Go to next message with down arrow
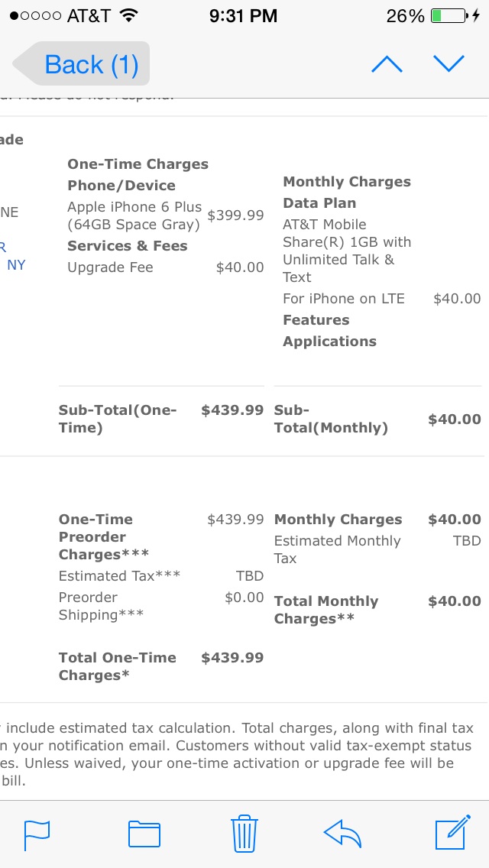This screenshot has width=489, height=868. tap(449, 64)
